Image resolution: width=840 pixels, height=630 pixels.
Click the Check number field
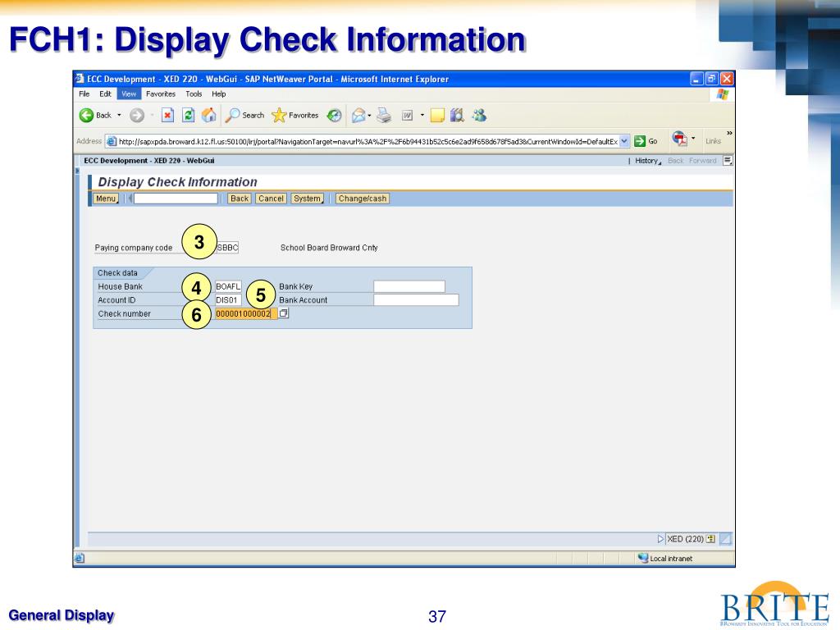click(246, 313)
